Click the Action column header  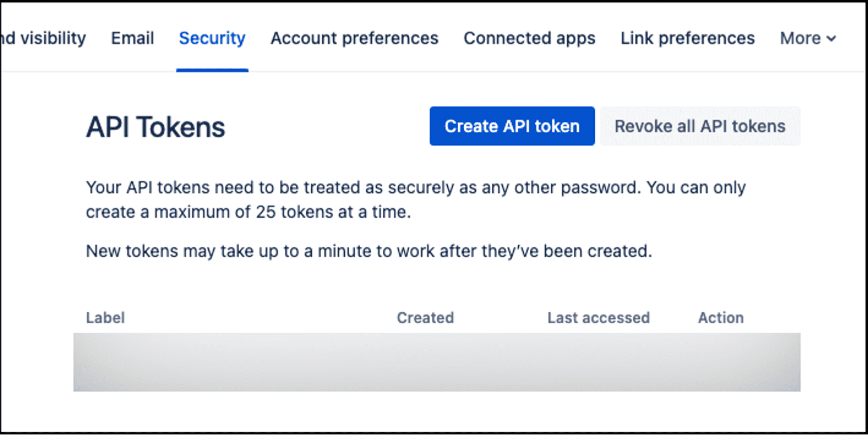pos(721,318)
